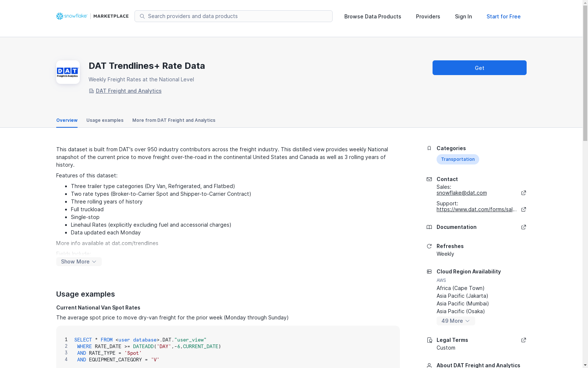Click the title "DAT Trendlines+ Rate Data"

[x=147, y=66]
